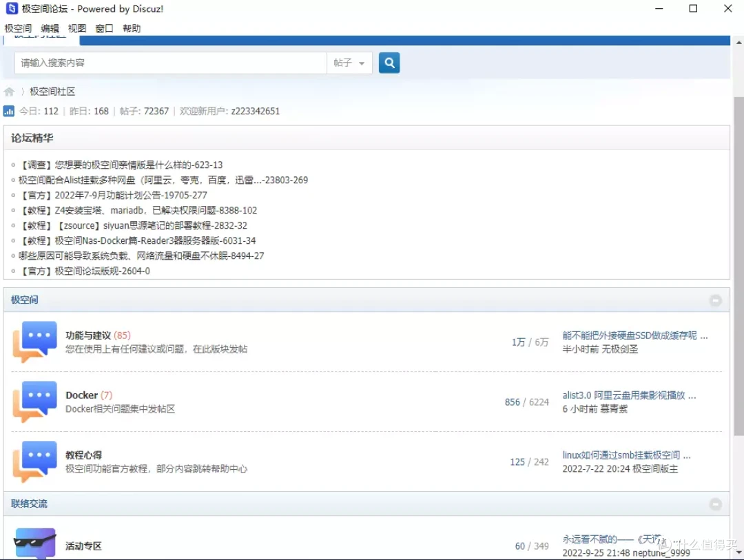Open the 窗口 menu
Screen dimensions: 744x560
pyautogui.click(x=105, y=28)
